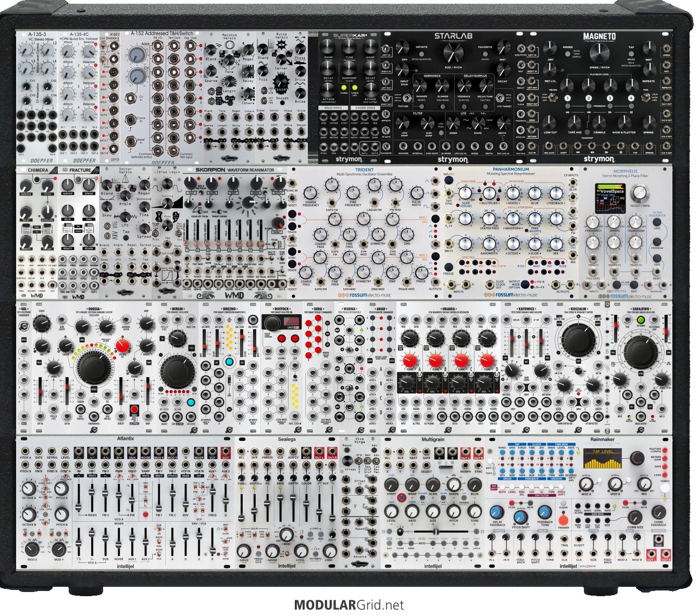
Task: Click the head 1 number marker on Magneto
Action: pos(567,98)
